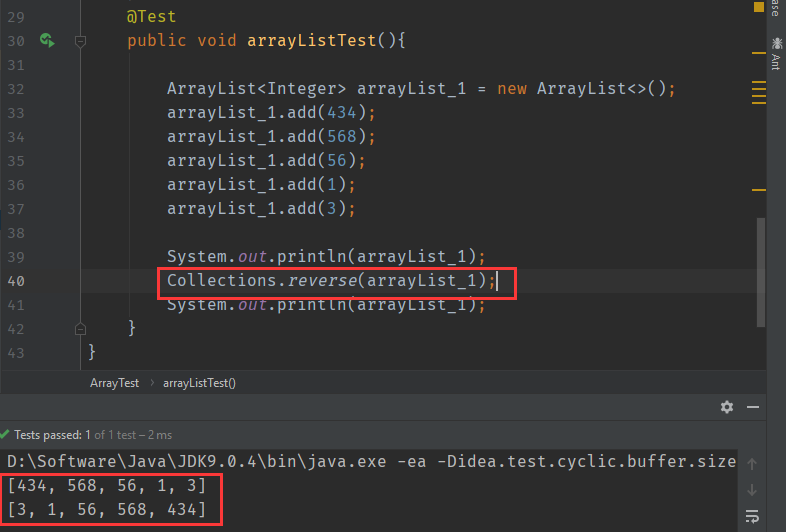Click the arrayList_1.add(3) statement
786x532 pixels.
[x=261, y=209]
